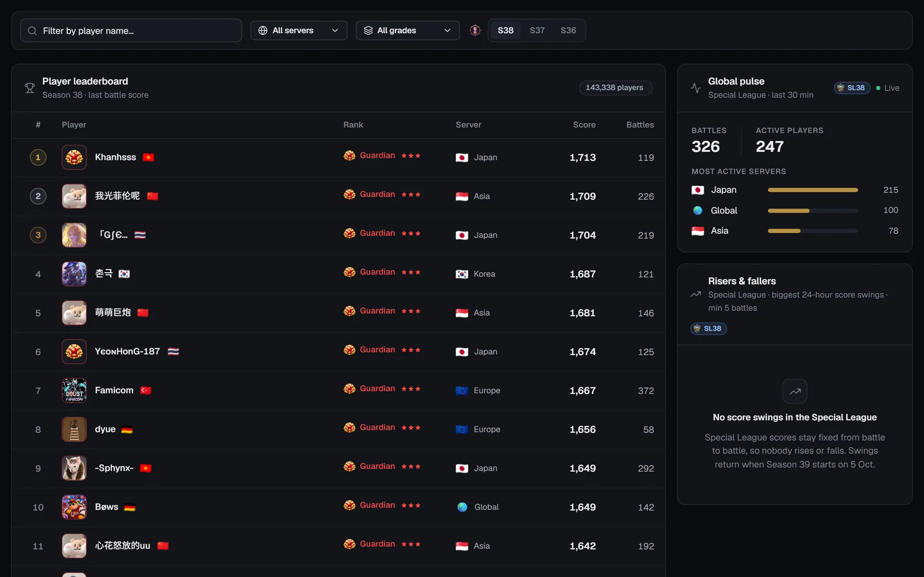The image size is (924, 577).
Task: Click the Japan activity bar in Global pulse
Action: point(813,190)
